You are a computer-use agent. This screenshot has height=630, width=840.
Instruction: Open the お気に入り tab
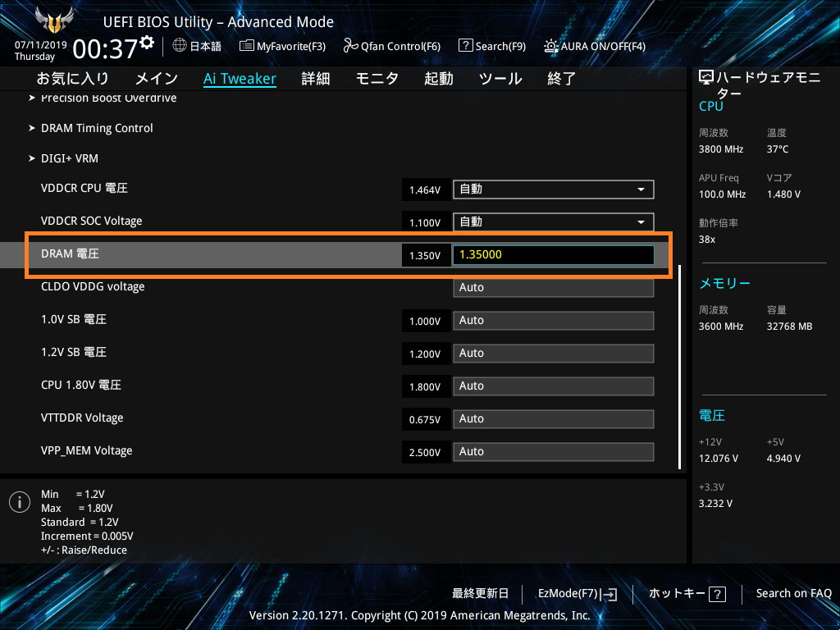tap(72, 79)
